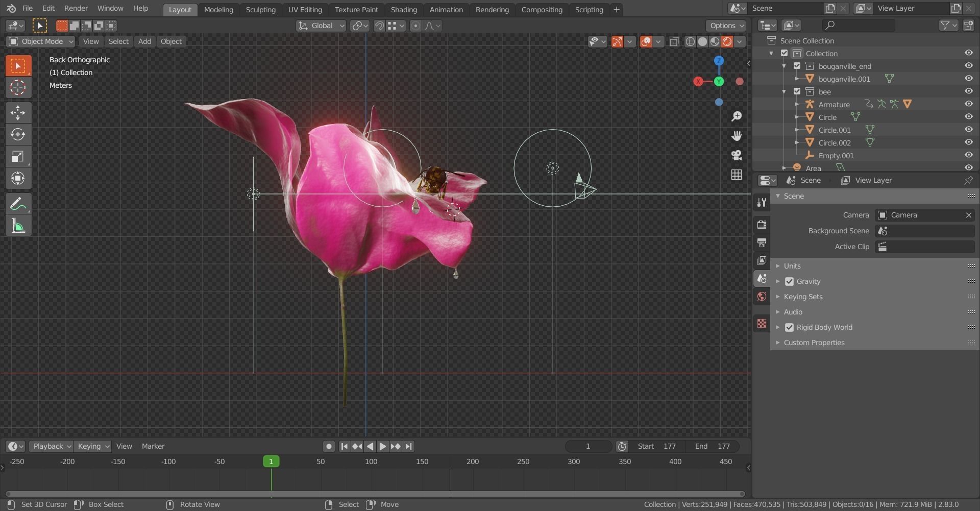Open the Object Mode dropdown

(41, 41)
